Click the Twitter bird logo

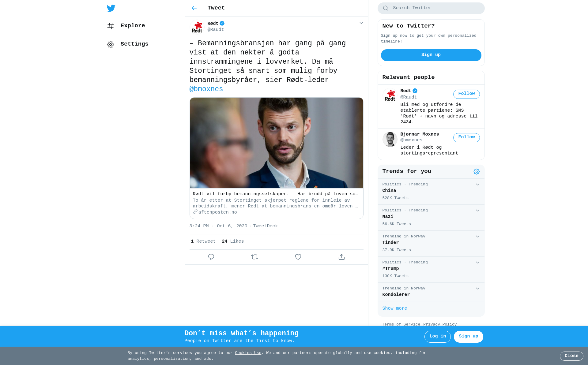pos(111,8)
